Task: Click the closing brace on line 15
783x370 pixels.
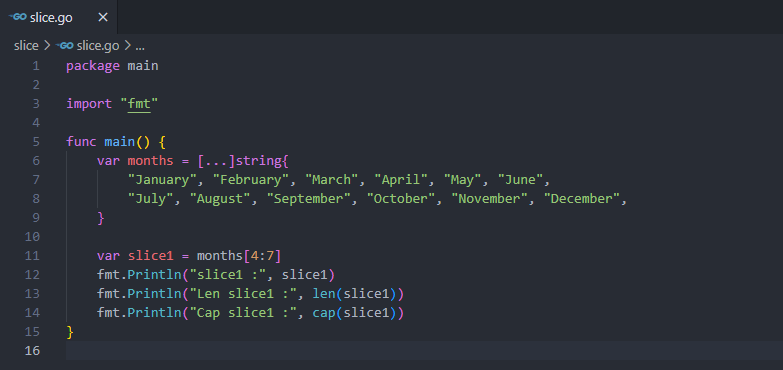Action: click(70, 332)
